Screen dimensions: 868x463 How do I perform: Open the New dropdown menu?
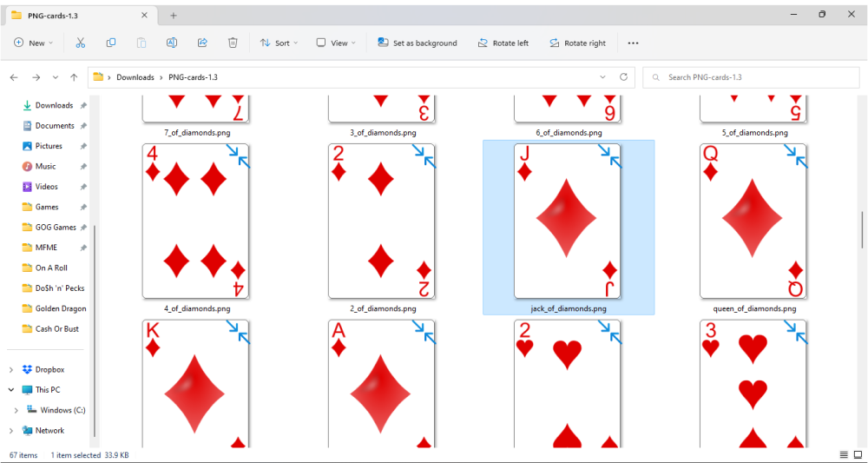coord(33,43)
